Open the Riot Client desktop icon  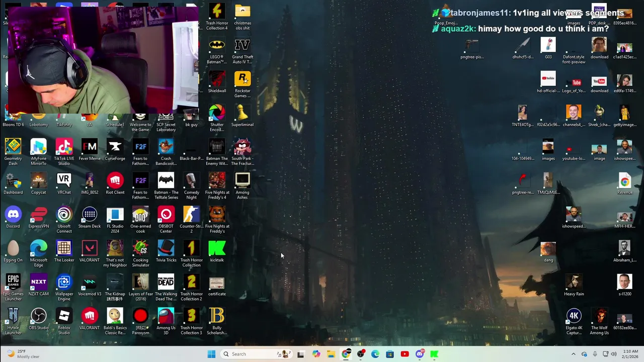point(115,184)
